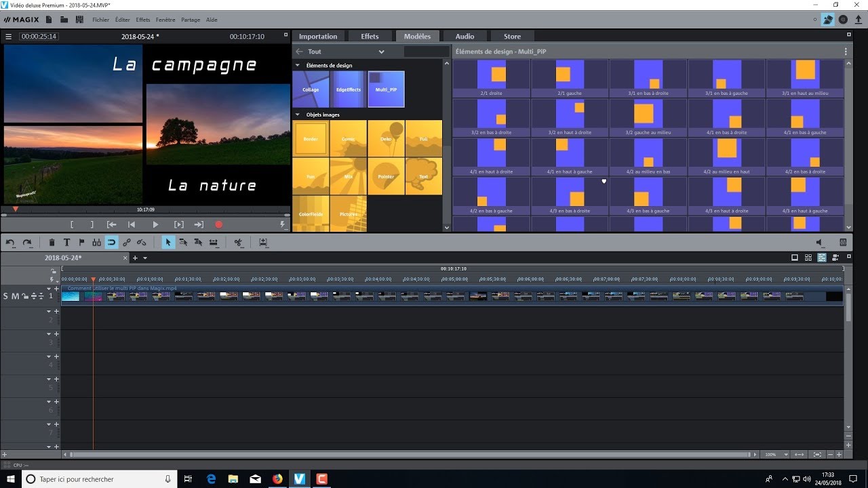Add a new project tab with plus
Viewport: 868px width, 488px height.
(135, 258)
